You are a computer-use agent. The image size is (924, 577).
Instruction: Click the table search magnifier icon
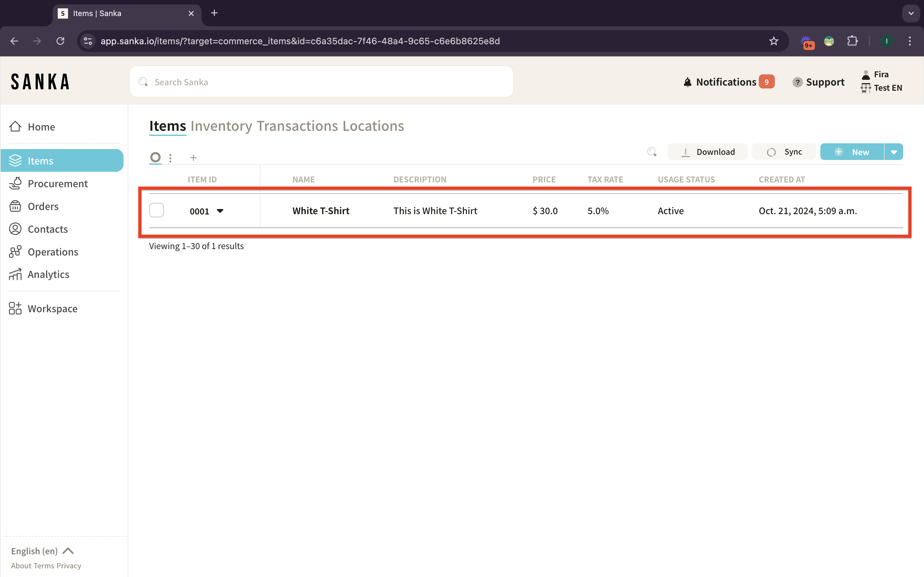[x=652, y=152]
